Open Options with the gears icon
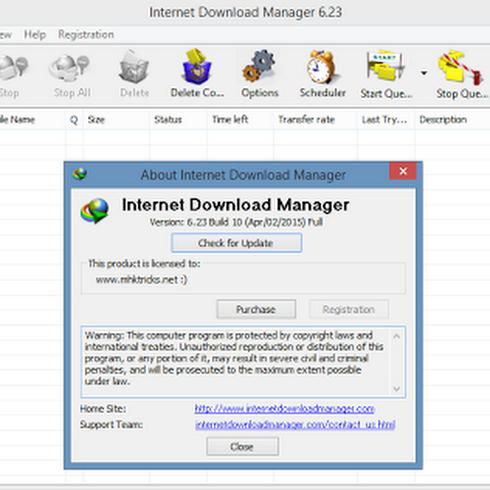This screenshot has width=490, height=490. tap(259, 67)
